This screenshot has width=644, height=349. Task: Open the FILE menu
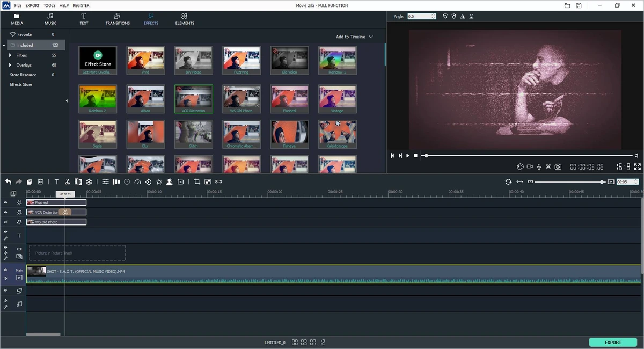pos(18,5)
